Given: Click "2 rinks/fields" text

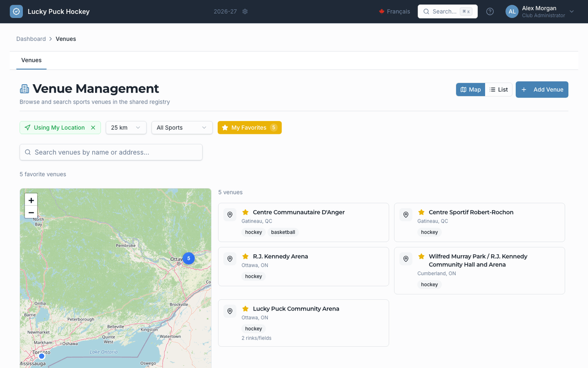Looking at the screenshot, I should (x=256, y=338).
